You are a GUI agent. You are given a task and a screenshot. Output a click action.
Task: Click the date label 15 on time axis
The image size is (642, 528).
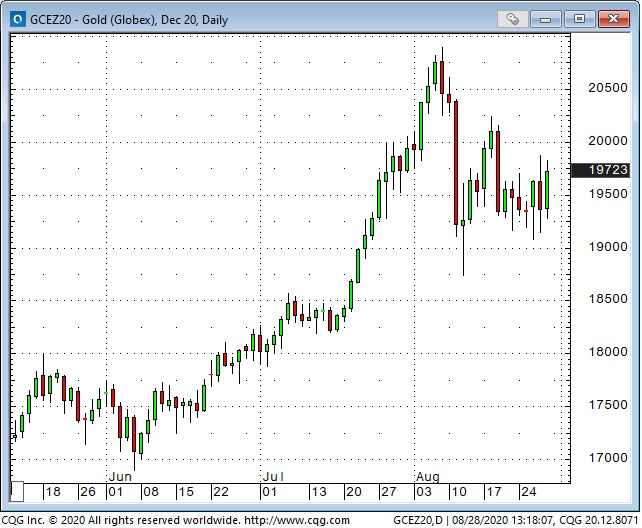[186, 492]
